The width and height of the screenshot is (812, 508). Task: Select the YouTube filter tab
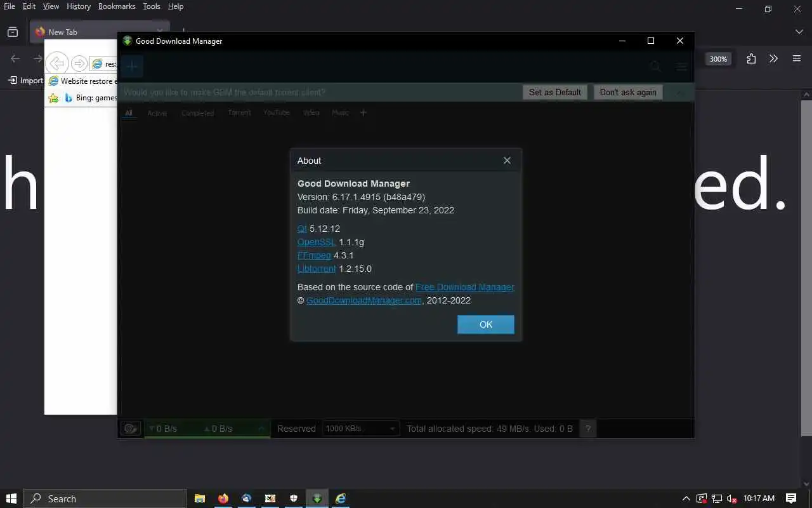pyautogui.click(x=277, y=112)
